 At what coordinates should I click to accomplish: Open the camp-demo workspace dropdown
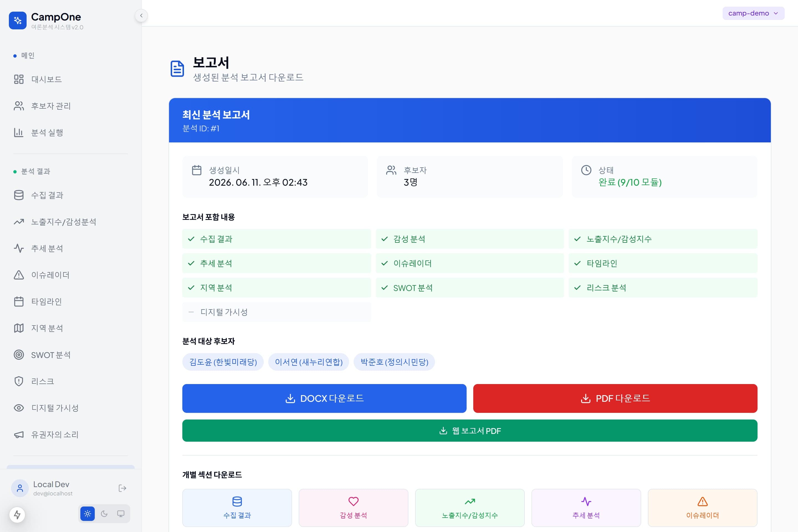click(x=753, y=13)
